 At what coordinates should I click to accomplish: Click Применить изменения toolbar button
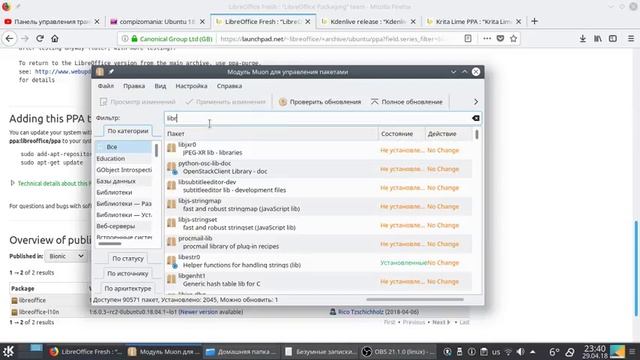click(x=225, y=102)
